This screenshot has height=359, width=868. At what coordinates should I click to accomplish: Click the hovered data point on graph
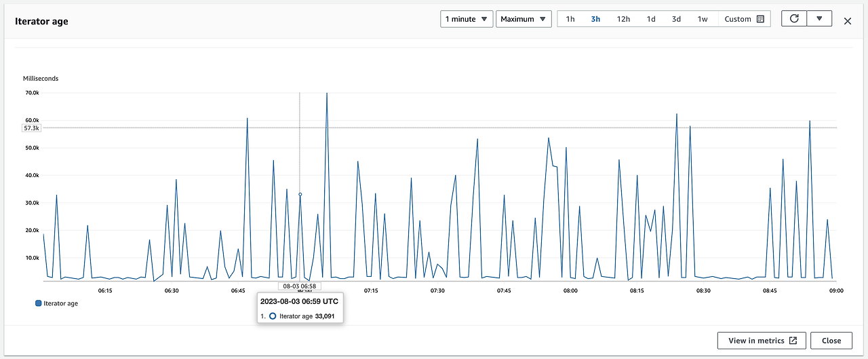click(x=300, y=194)
